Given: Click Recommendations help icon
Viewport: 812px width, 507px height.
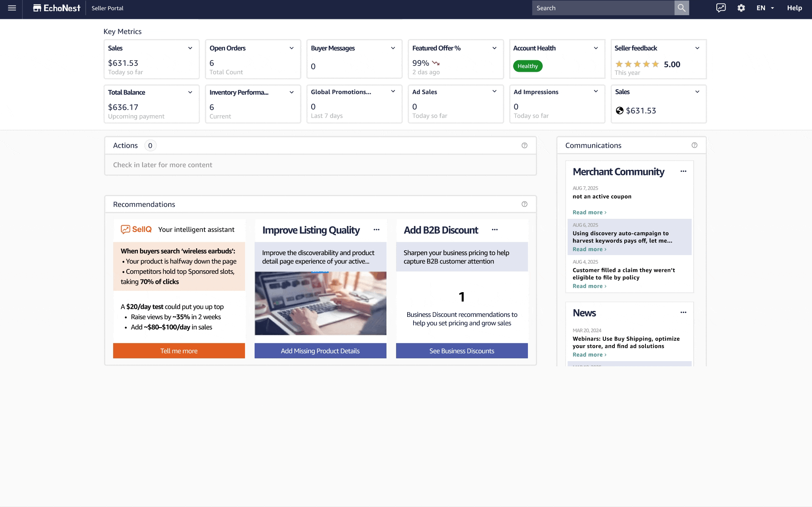Looking at the screenshot, I should tap(524, 204).
